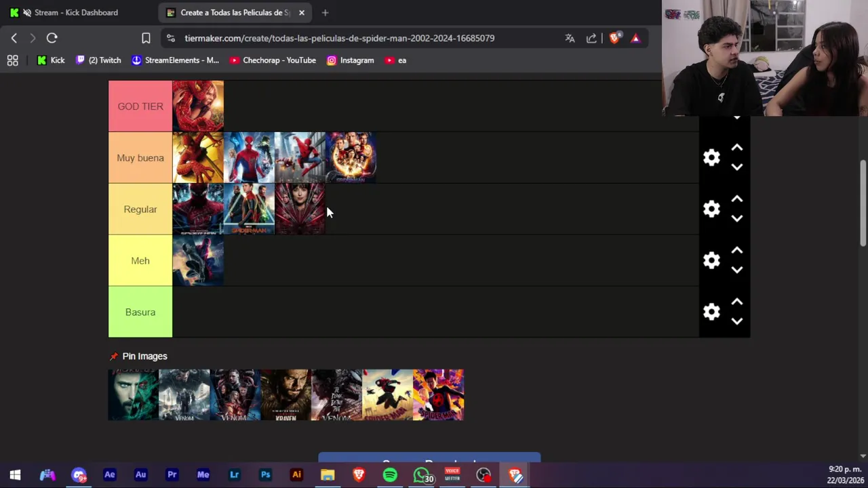868x488 pixels.
Task: Open the apps grid in the bookmarks bar
Action: 12,60
